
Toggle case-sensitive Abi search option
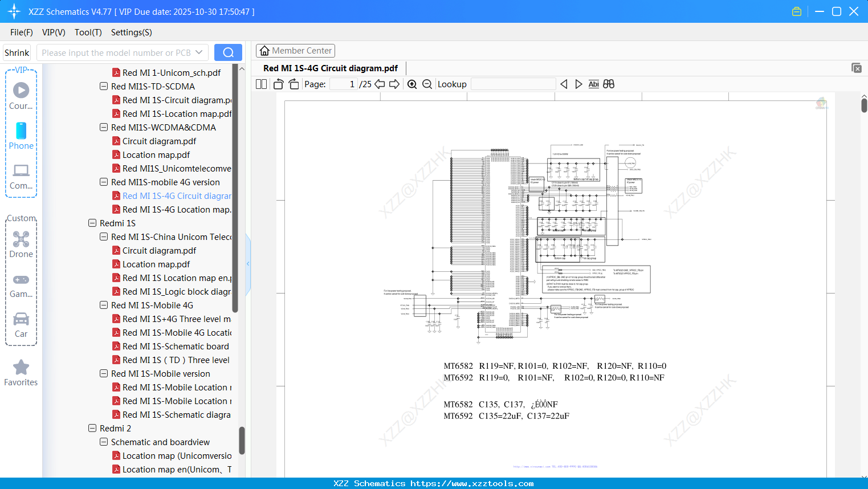point(593,84)
